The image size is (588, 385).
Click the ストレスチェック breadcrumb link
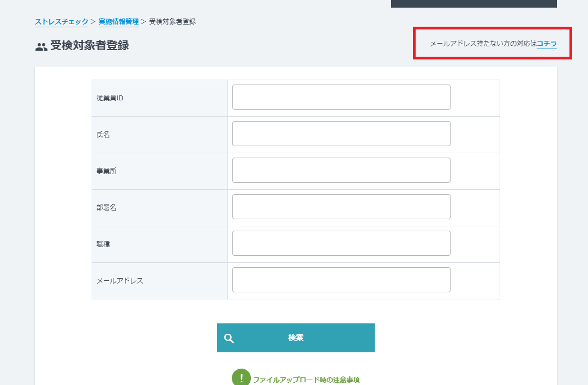[62, 22]
